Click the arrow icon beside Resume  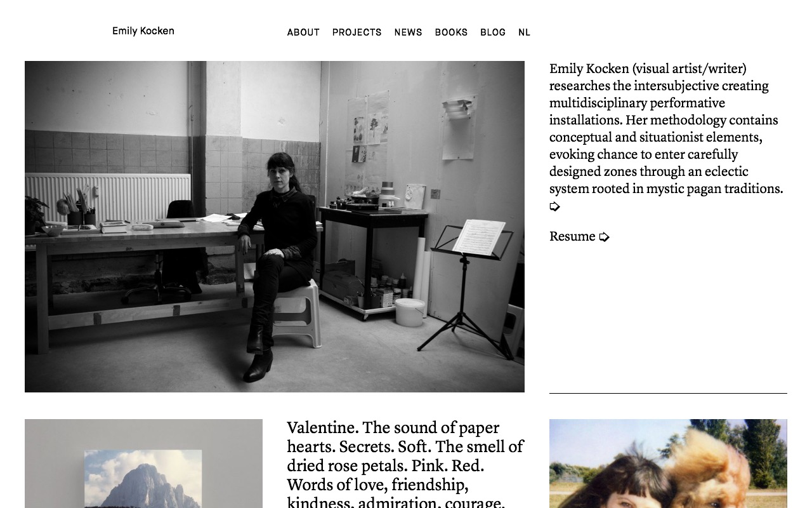pyautogui.click(x=604, y=237)
